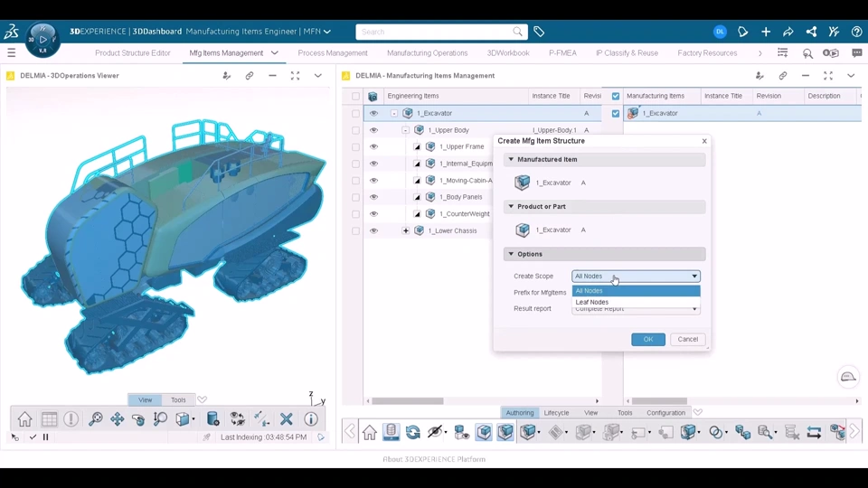The width and height of the screenshot is (868, 488).
Task: Open the add (+) menu in top bar
Action: (766, 32)
